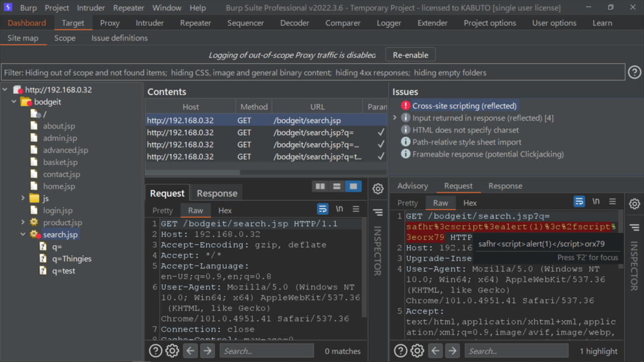Go to previous match arrow in right search
The width and height of the screenshot is (644, 362).
436,351
